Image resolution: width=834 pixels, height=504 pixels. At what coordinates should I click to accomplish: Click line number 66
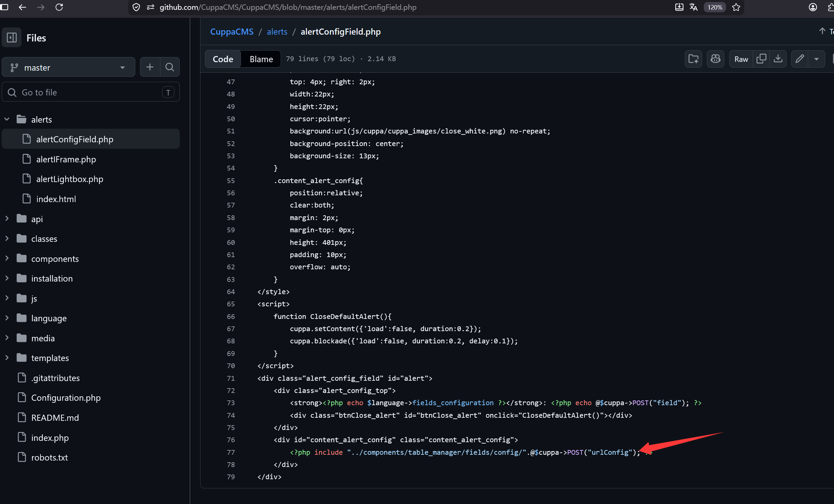pyautogui.click(x=231, y=316)
